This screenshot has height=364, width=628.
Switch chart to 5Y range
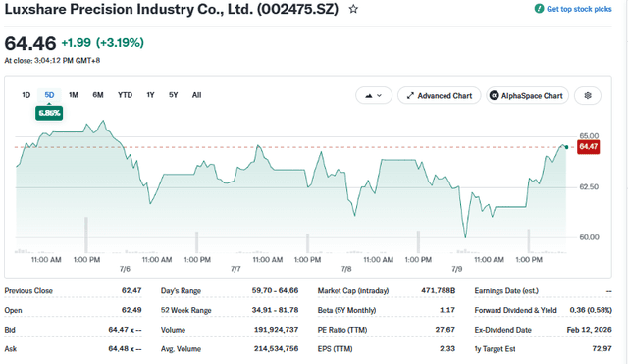coord(173,95)
